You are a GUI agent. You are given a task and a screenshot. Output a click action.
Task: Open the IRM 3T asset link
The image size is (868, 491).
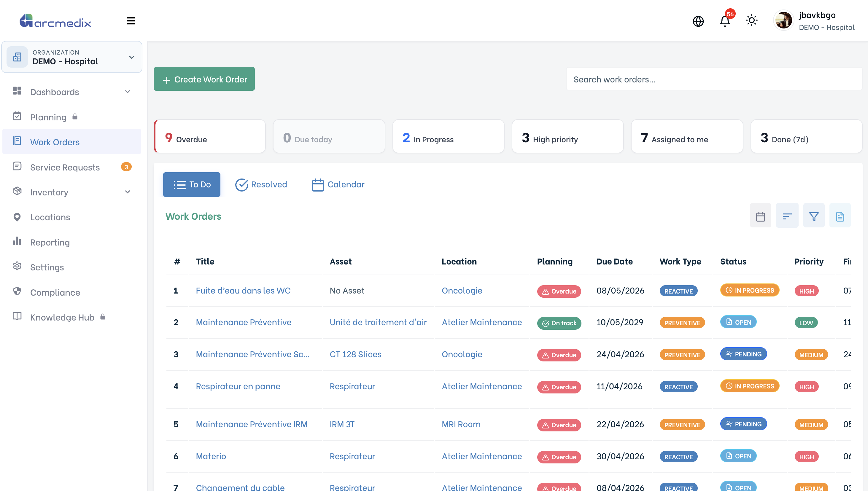click(x=342, y=424)
